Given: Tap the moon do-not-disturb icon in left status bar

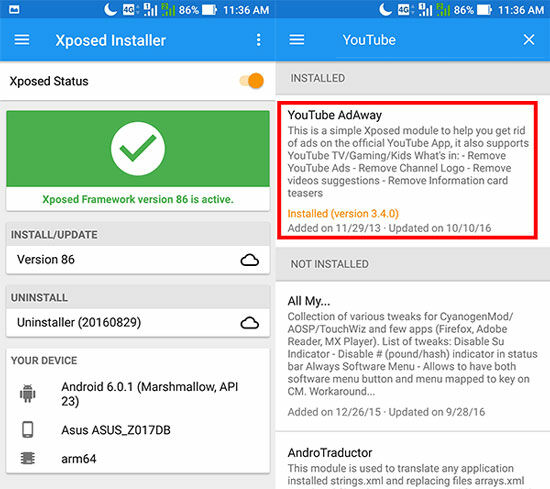Looking at the screenshot, I should [x=110, y=9].
